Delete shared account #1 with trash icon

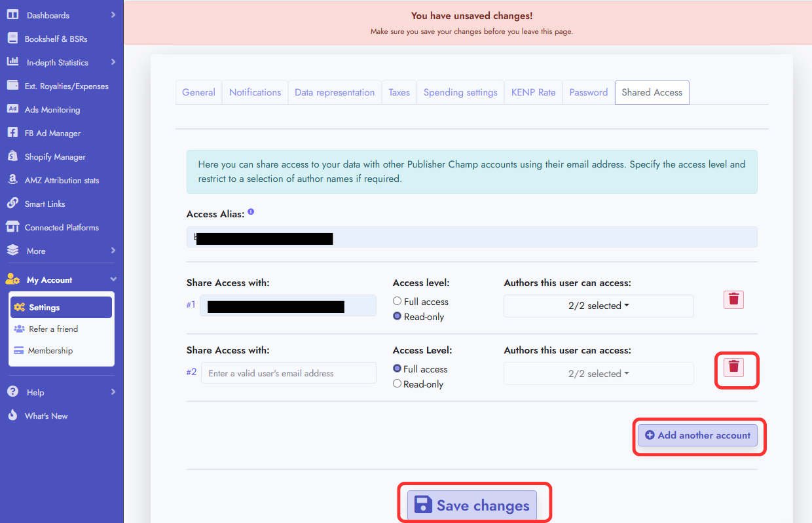click(x=733, y=299)
